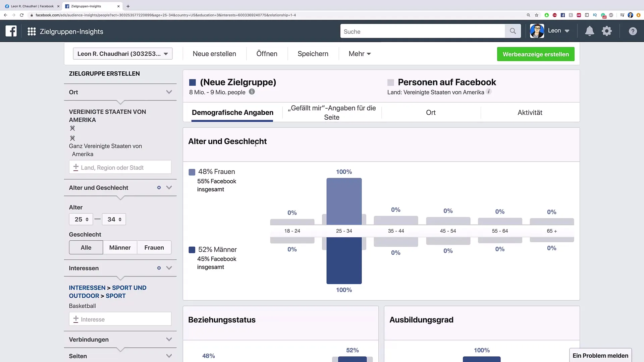
Task: Click Ein Problem melden button
Action: coord(600,355)
